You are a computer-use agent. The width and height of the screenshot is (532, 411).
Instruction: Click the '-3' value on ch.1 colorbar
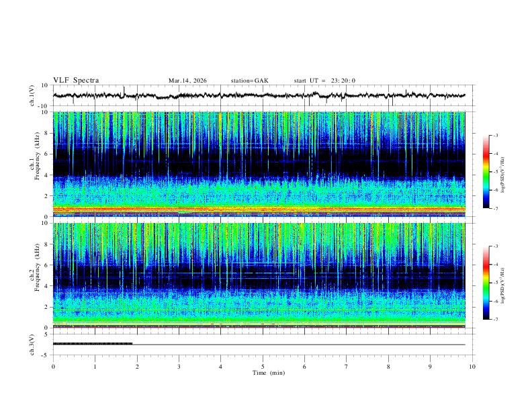point(495,136)
